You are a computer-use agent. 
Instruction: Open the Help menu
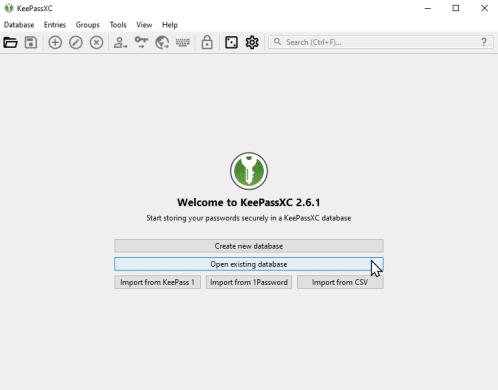pyautogui.click(x=170, y=25)
